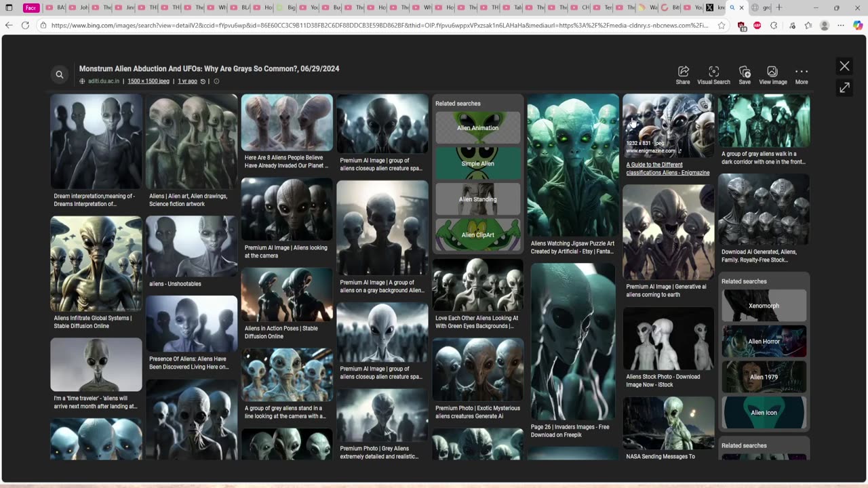Switch to the pink Facr tab
This screenshot has height=488, width=868.
(31, 7)
